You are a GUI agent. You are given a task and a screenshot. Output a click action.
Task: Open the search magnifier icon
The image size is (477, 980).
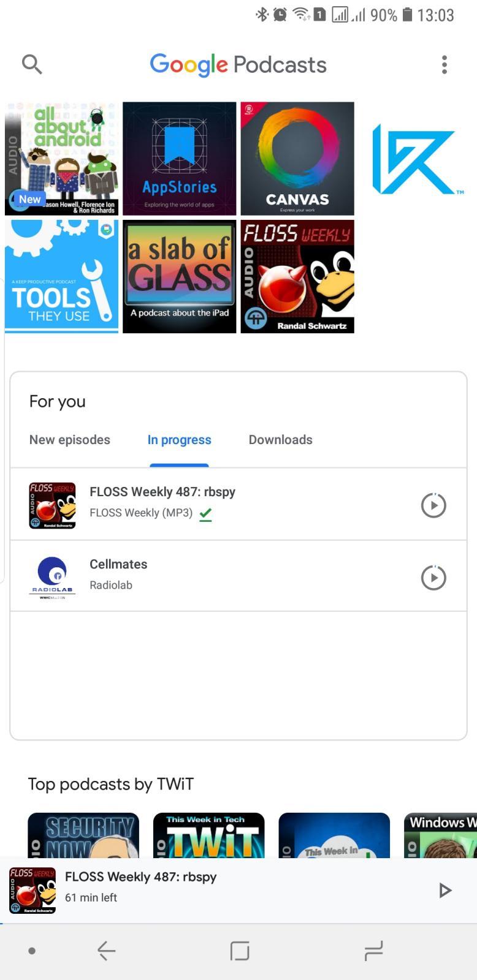[x=32, y=64]
